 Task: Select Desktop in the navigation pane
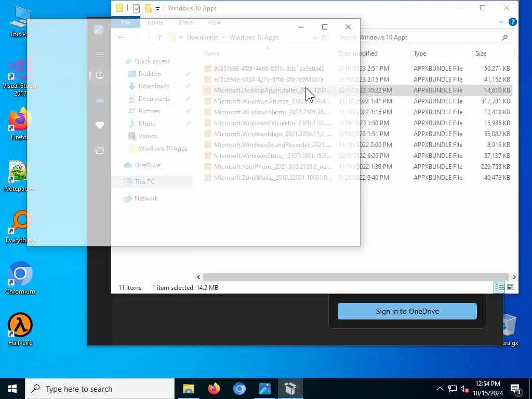click(x=150, y=74)
